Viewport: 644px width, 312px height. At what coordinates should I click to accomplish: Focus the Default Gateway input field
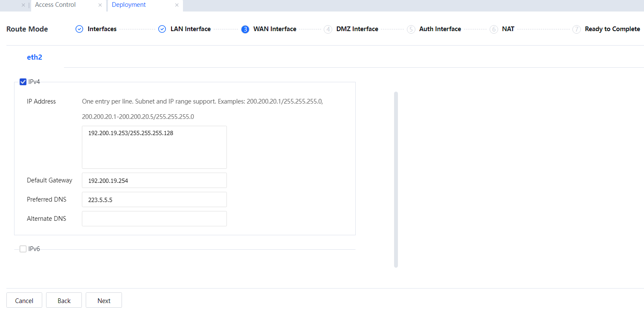pyautogui.click(x=154, y=180)
